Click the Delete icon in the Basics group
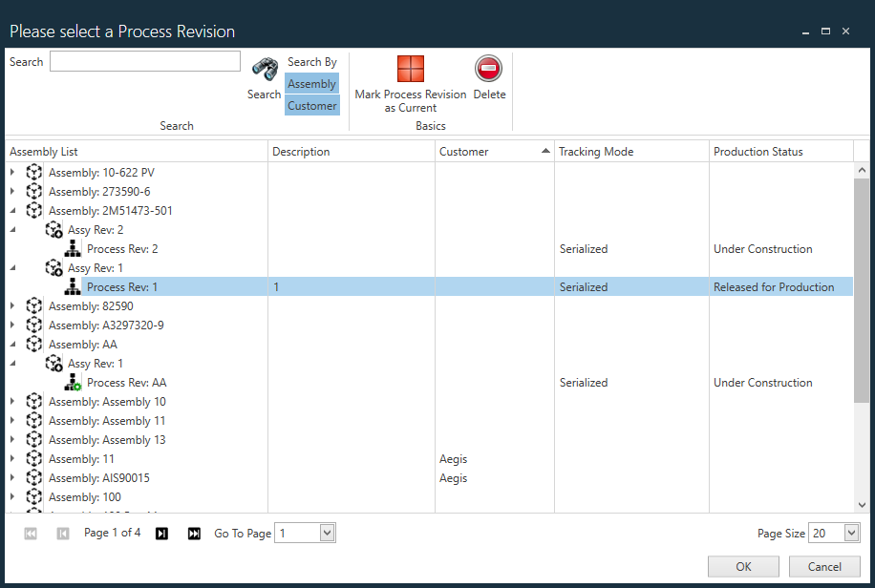 tap(489, 69)
